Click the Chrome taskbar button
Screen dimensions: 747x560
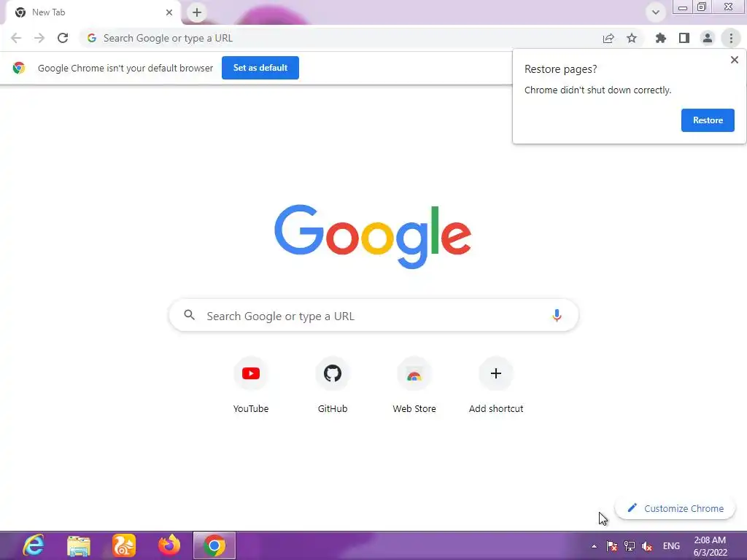(214, 545)
